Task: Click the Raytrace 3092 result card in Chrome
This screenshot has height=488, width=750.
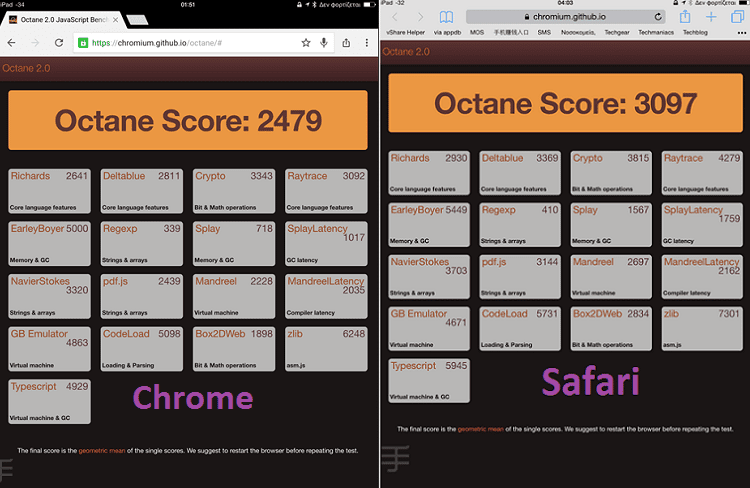Action: pos(326,191)
